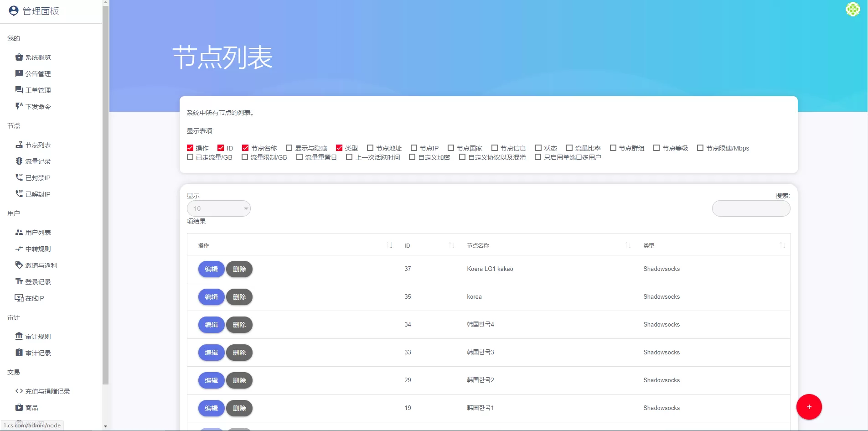Click the 用户列表 people icon
Image resolution: width=868 pixels, height=431 pixels.
pyautogui.click(x=19, y=232)
